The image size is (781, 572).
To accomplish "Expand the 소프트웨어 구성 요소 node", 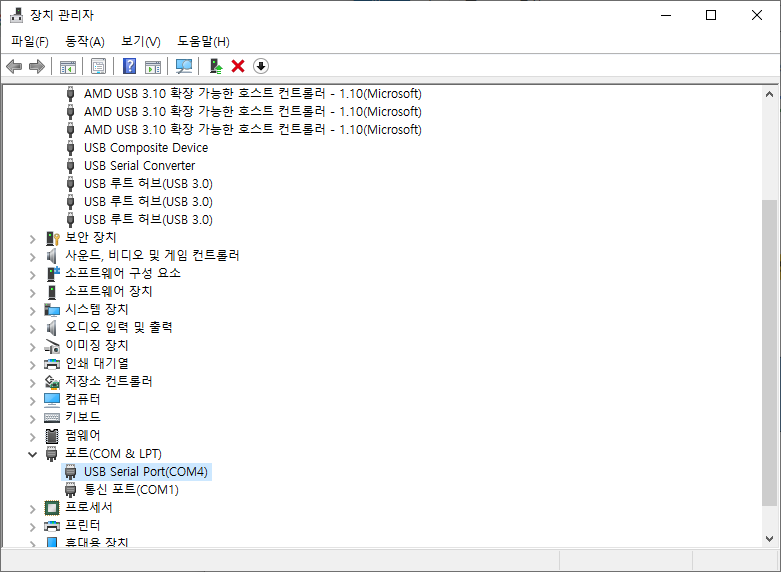I will point(33,275).
